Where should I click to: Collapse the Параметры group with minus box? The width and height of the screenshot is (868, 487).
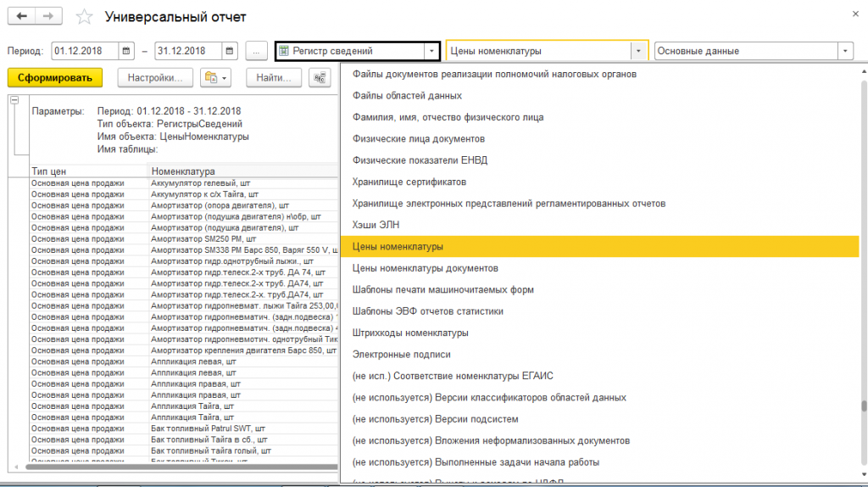click(14, 100)
